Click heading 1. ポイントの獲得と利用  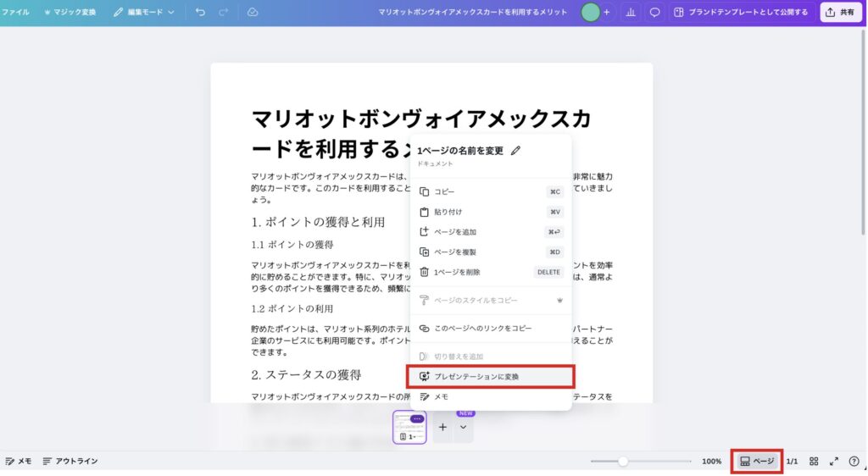[x=318, y=222]
